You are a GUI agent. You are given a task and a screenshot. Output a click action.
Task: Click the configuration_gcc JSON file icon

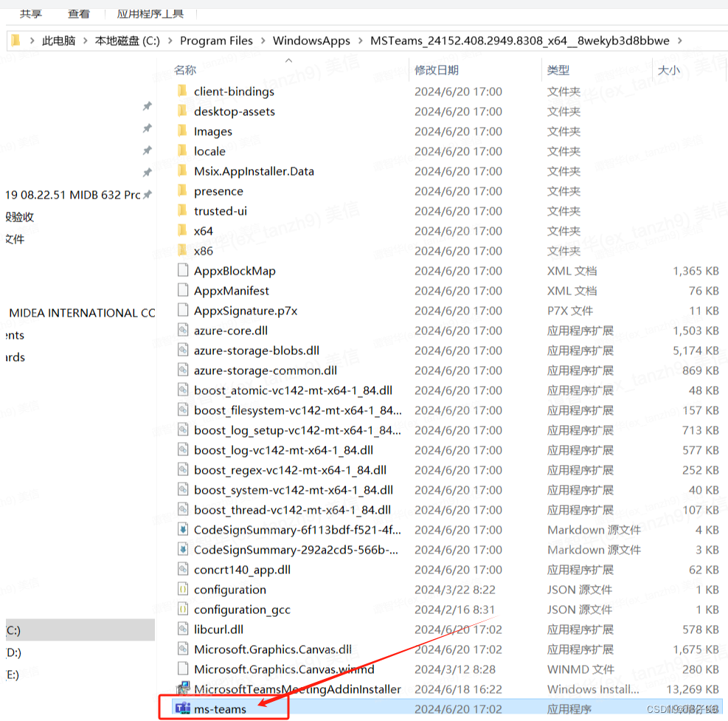183,609
